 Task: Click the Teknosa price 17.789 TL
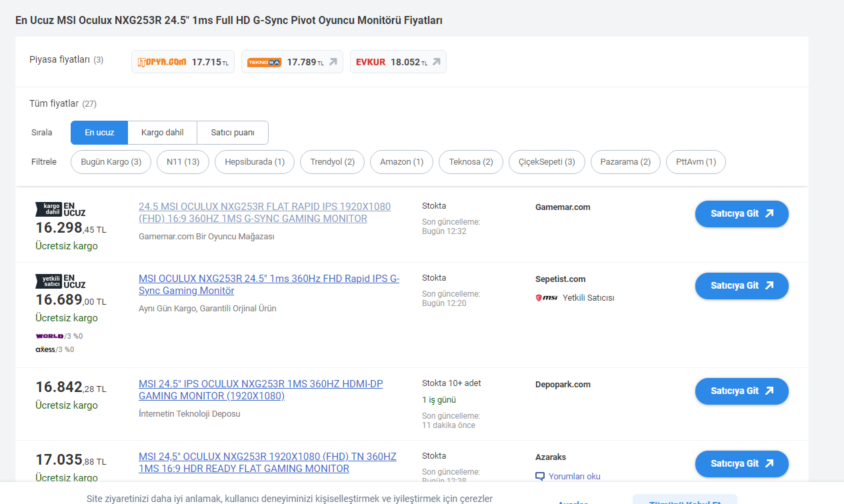click(305, 62)
